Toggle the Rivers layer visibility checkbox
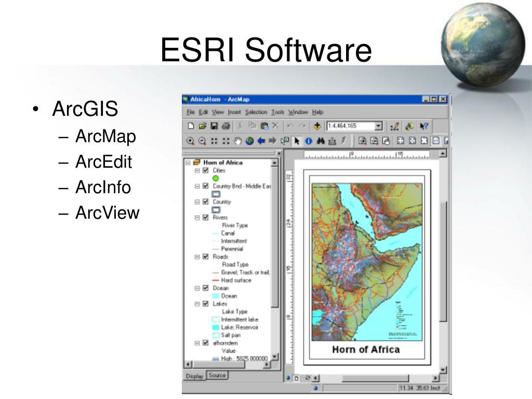532x399 pixels. (x=206, y=218)
